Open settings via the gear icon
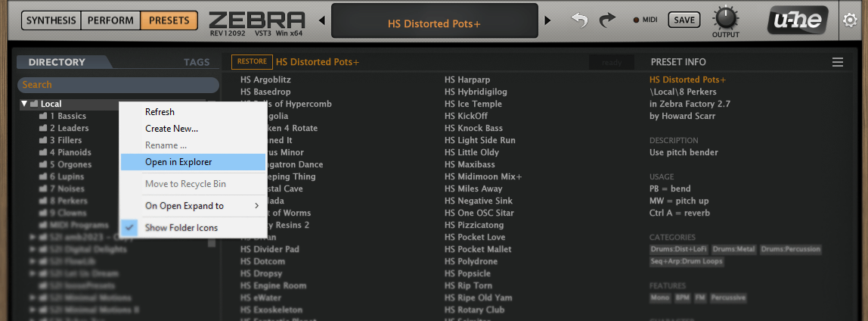The height and width of the screenshot is (321, 868). [850, 20]
